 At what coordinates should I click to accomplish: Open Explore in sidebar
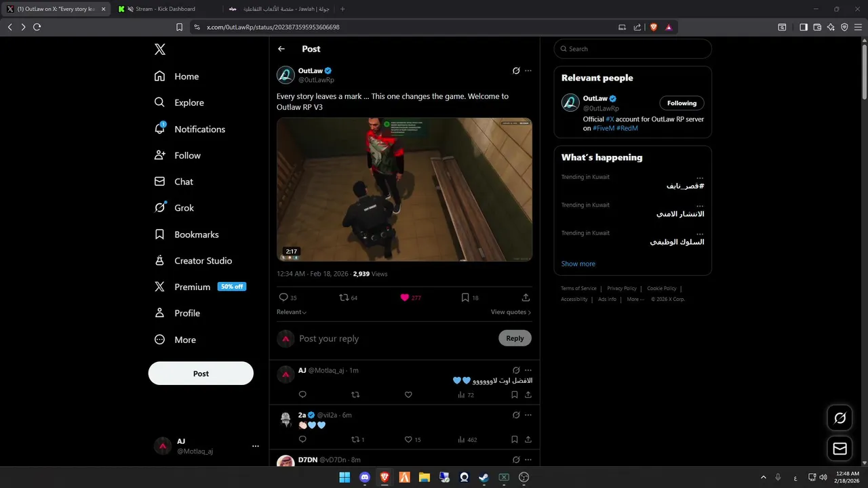[x=180, y=102]
